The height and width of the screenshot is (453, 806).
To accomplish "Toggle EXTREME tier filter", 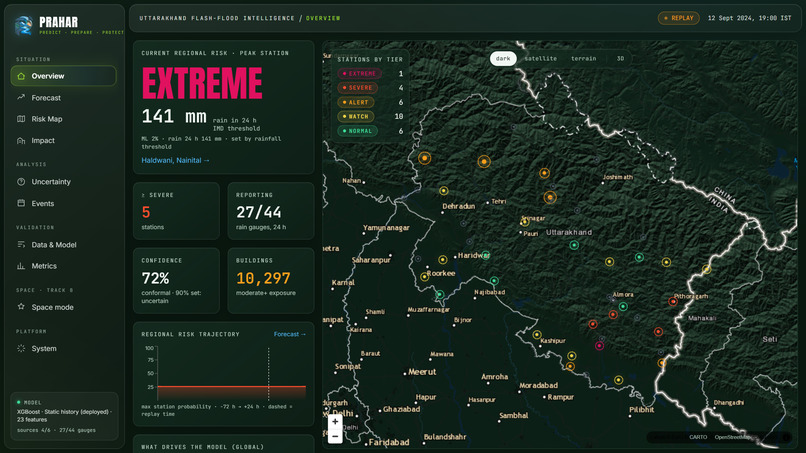I will (359, 74).
